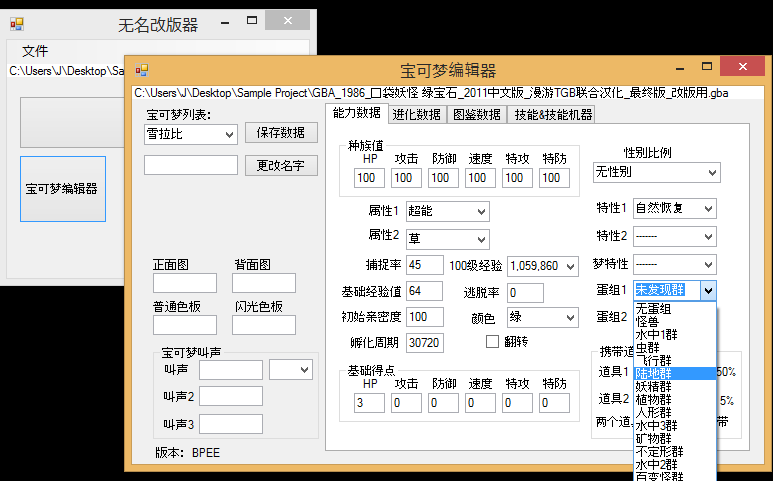The image size is (773, 481).
Task: Expand the 特性1 dropdown showing 自然恢复
Action: point(674,208)
